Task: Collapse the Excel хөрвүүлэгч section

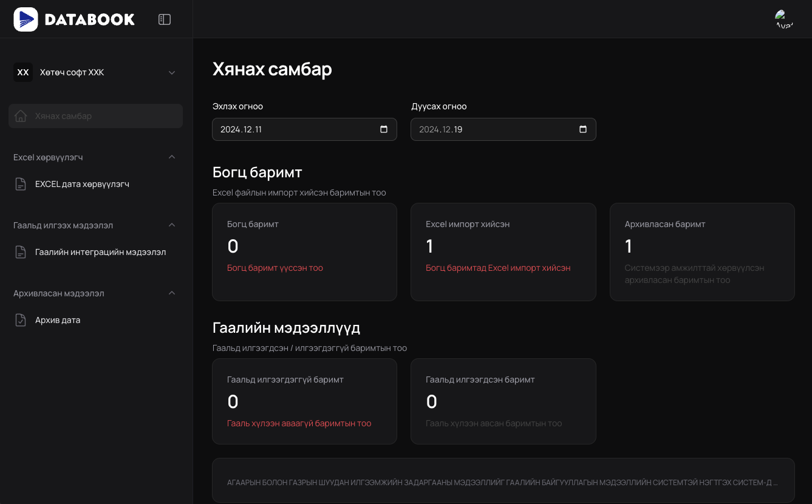Action: pyautogui.click(x=172, y=157)
